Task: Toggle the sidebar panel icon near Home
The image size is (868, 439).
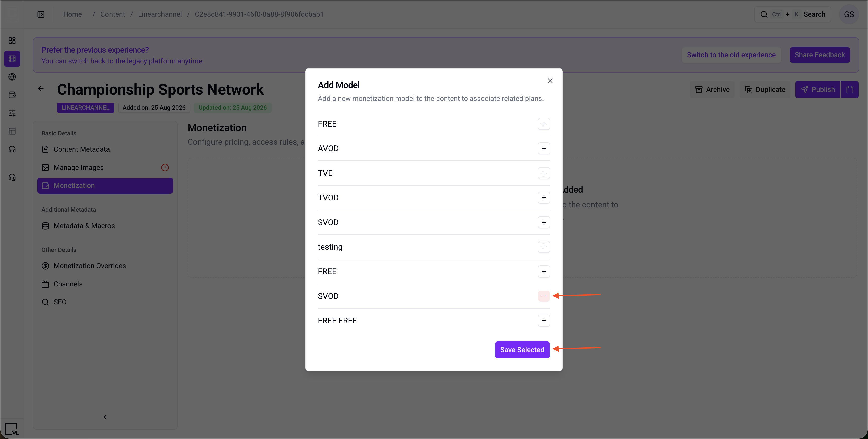Action: point(41,14)
